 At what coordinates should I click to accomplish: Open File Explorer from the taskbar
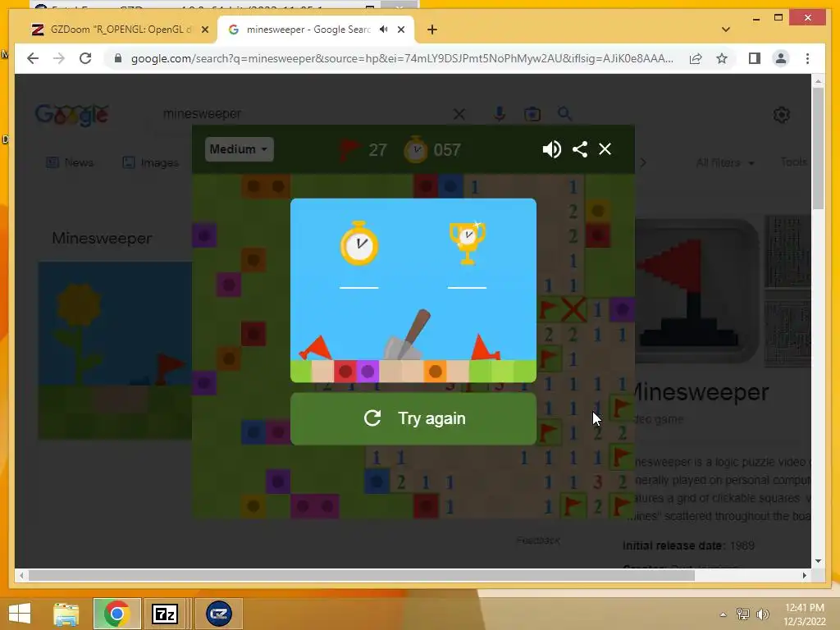66,614
